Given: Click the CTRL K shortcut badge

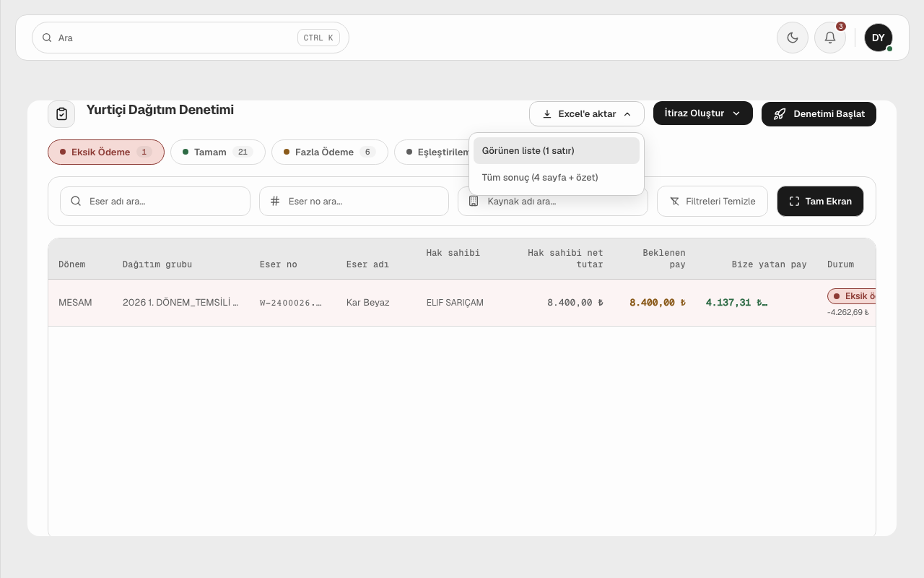Looking at the screenshot, I should 318,38.
